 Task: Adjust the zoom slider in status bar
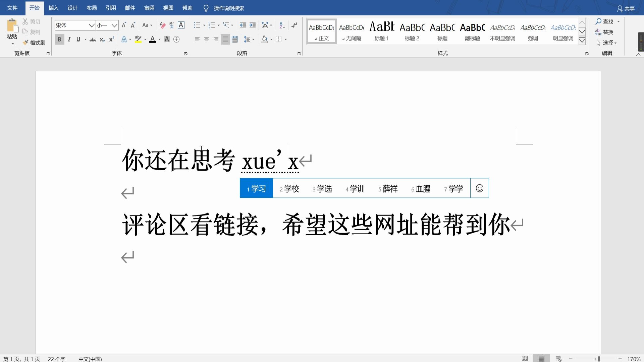(x=599, y=359)
